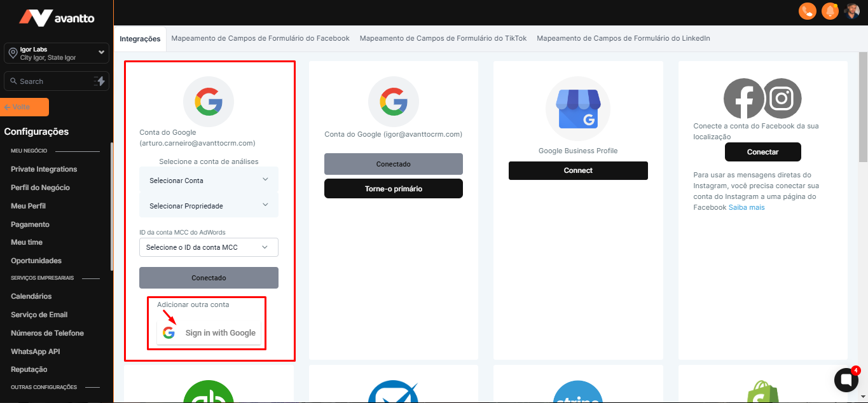Open the LinkedIn form field mapping tab
Screen dimensions: 868x403
623,38
